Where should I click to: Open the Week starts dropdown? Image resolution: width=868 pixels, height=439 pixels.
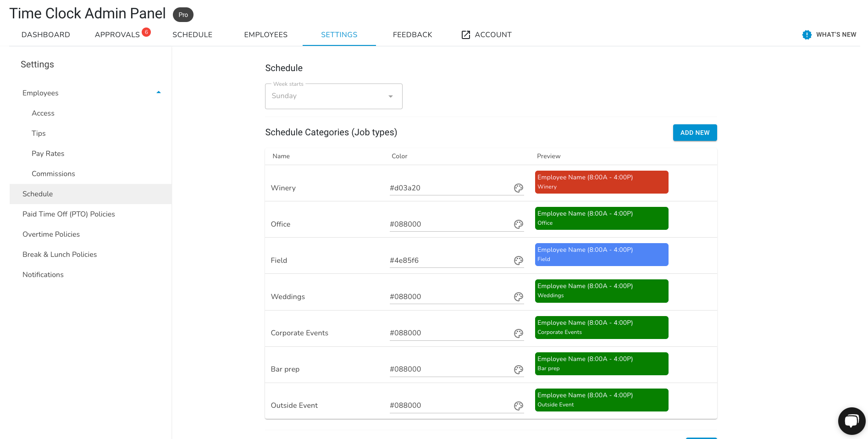tap(334, 96)
